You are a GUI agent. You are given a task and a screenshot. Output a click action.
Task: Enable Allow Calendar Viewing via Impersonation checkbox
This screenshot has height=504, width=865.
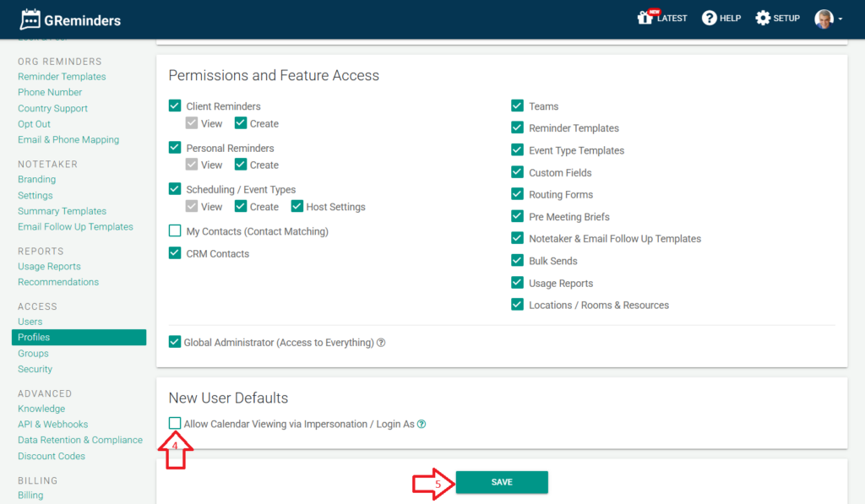click(175, 424)
